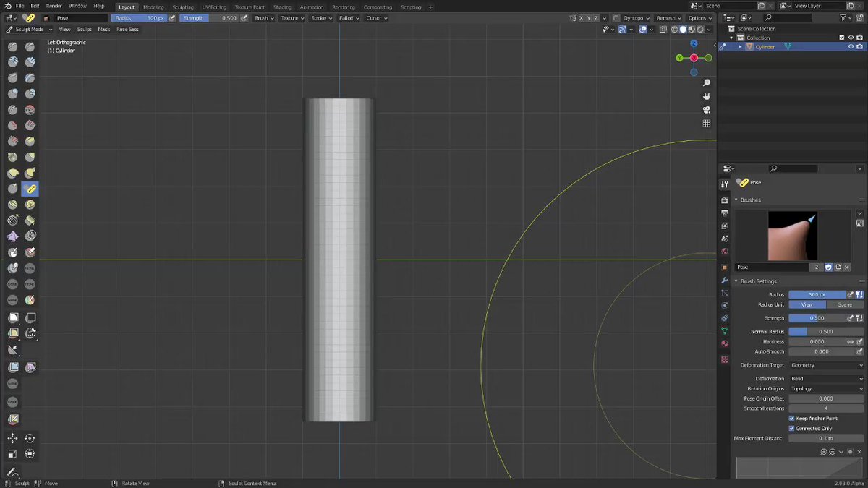The width and height of the screenshot is (868, 488).
Task: Select the Annotate tool
Action: pyautogui.click(x=13, y=472)
